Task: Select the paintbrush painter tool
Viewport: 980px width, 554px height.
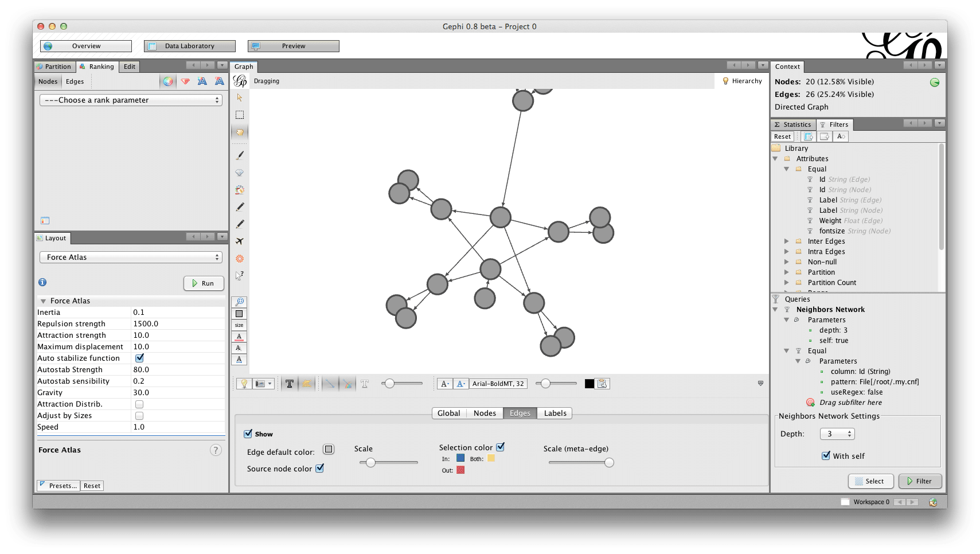Action: (240, 155)
